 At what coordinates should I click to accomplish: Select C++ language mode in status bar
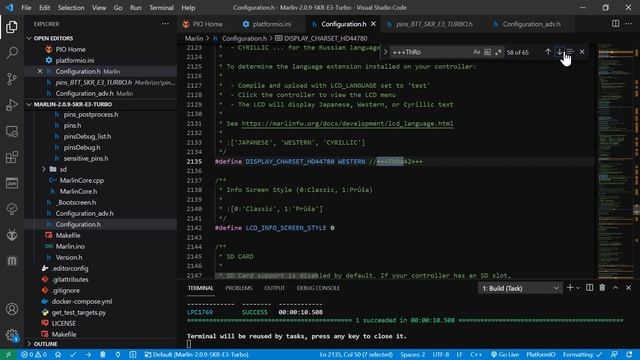476,354
